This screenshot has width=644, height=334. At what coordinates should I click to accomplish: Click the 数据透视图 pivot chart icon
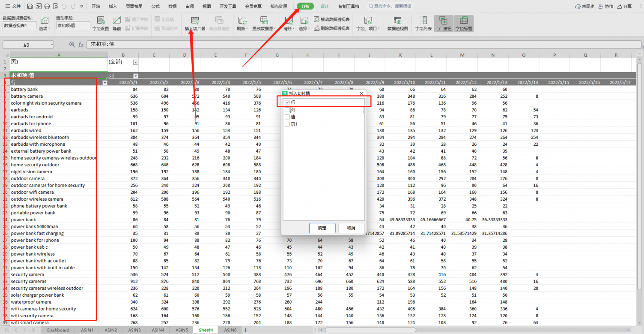click(x=397, y=24)
